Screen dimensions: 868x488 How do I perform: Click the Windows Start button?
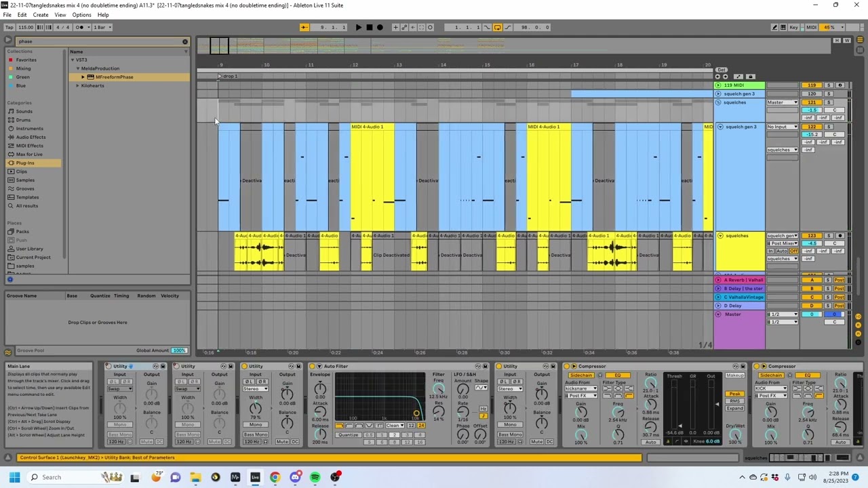click(16, 477)
